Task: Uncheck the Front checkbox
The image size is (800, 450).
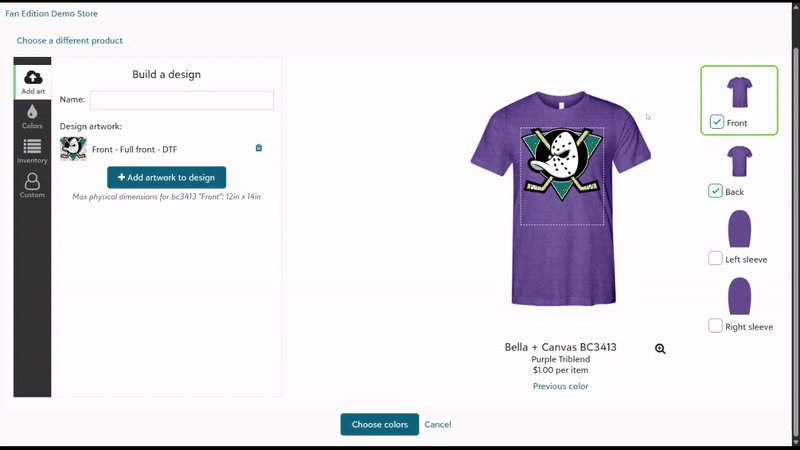Action: tap(717, 122)
